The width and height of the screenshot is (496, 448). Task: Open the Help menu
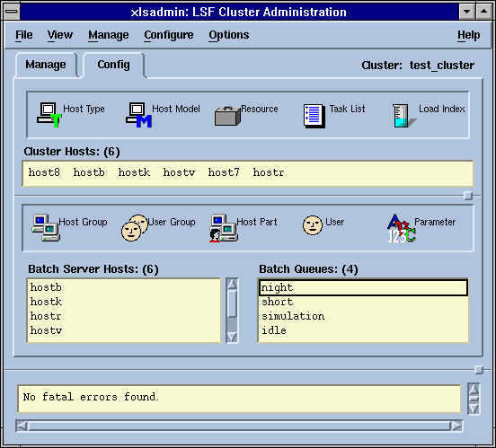[x=468, y=35]
